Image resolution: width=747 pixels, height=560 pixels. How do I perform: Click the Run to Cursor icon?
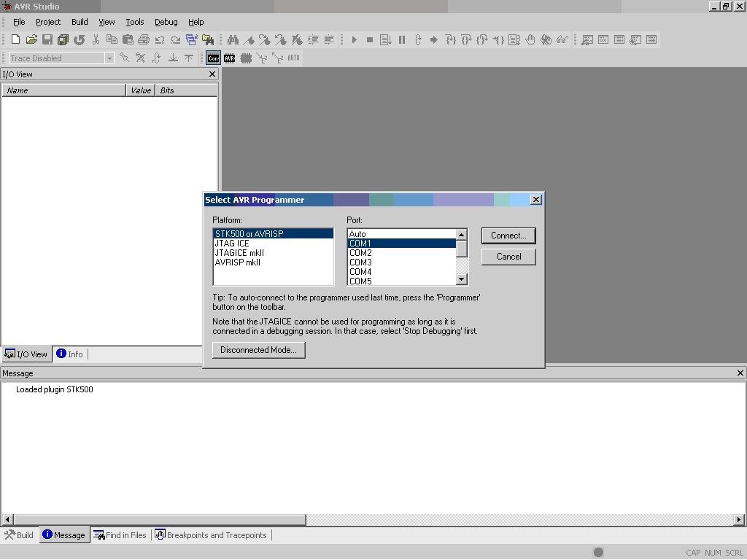coord(498,39)
